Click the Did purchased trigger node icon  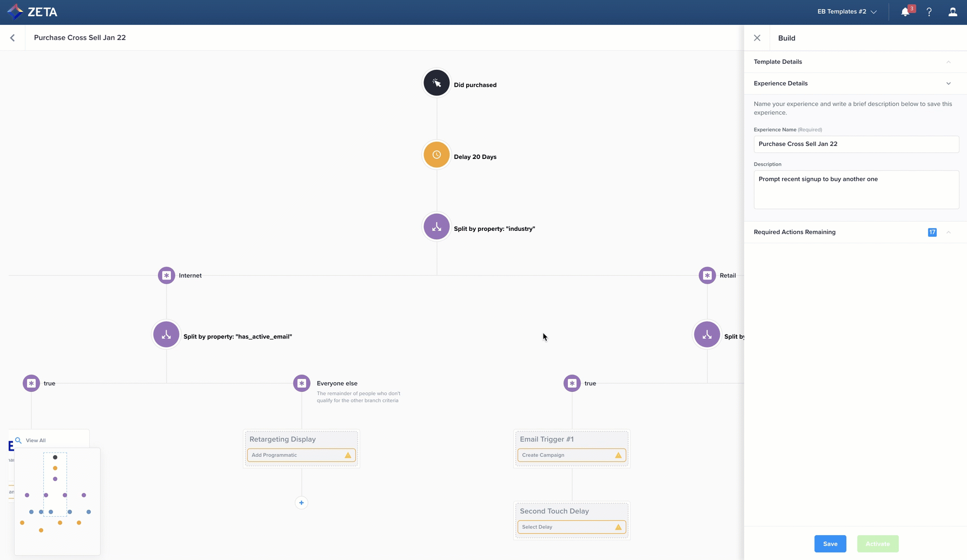pos(436,83)
